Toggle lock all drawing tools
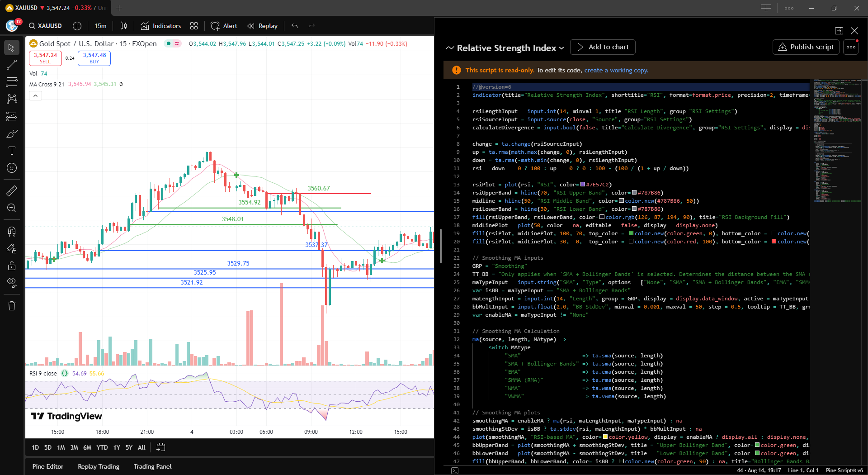 point(12,266)
